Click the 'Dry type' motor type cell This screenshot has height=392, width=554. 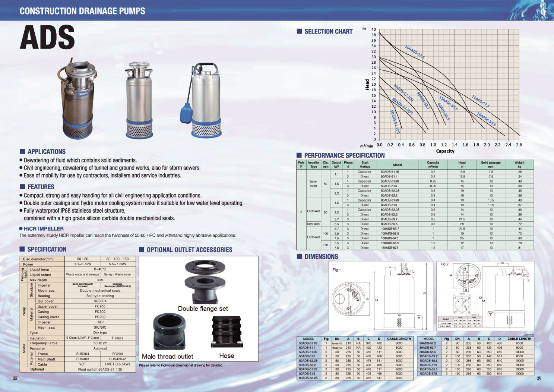(100, 332)
